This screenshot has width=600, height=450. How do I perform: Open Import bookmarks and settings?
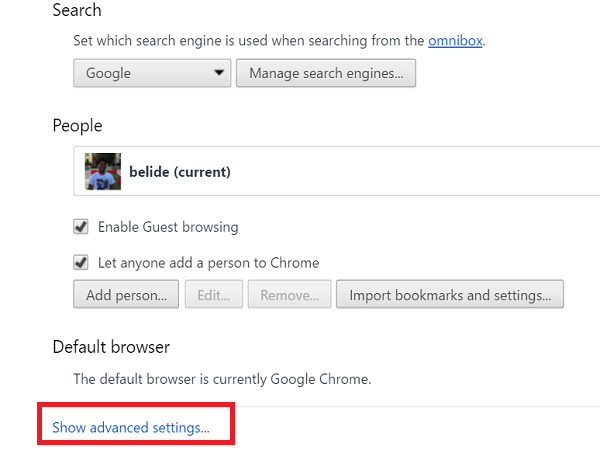click(x=450, y=295)
